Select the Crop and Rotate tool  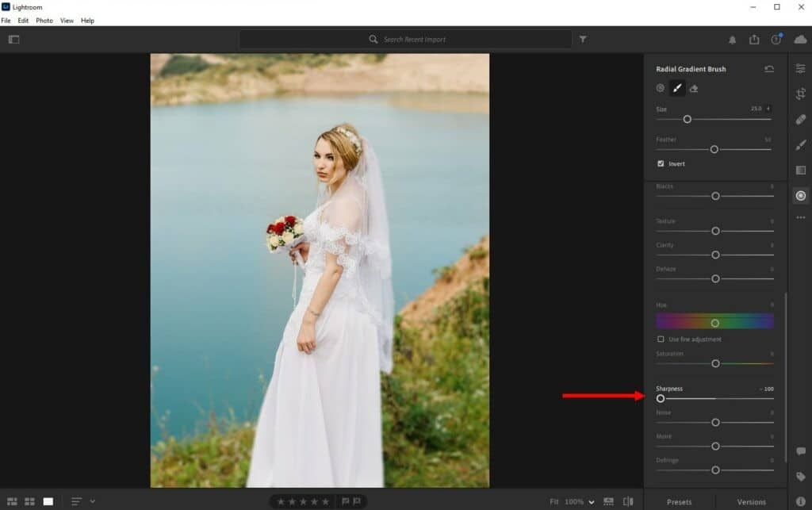[800, 94]
